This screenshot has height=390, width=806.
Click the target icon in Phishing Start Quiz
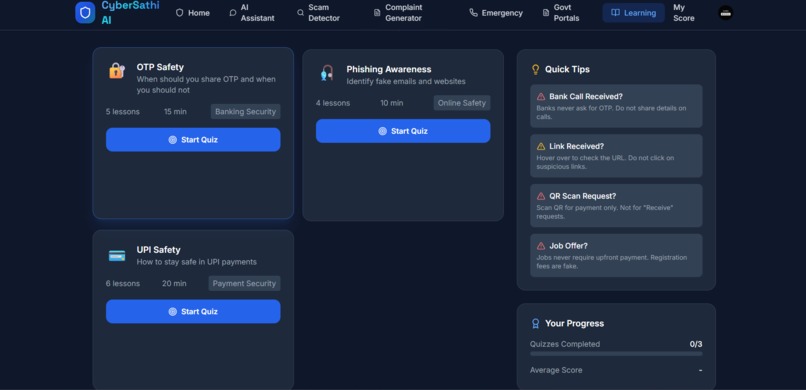pos(382,131)
